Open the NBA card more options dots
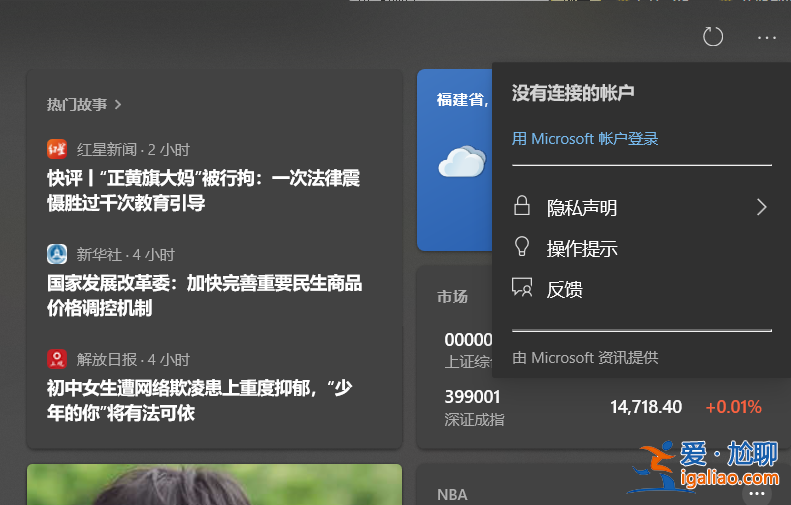Image resolution: width=791 pixels, height=505 pixels. click(x=757, y=493)
